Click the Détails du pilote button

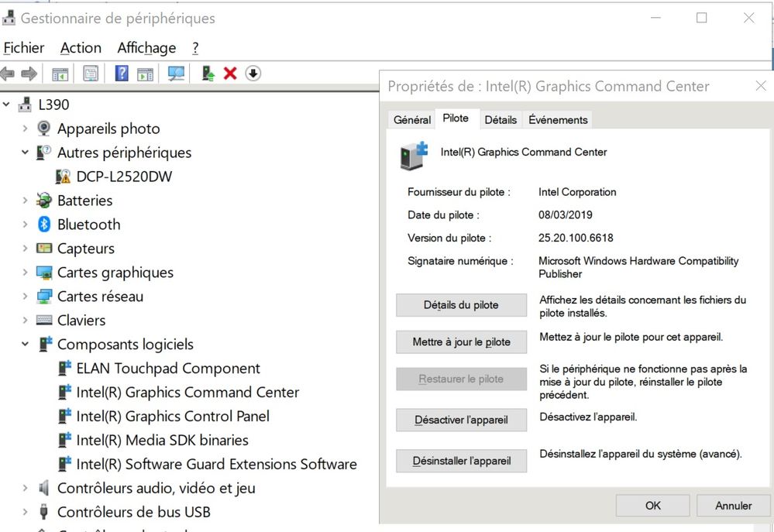(461, 305)
